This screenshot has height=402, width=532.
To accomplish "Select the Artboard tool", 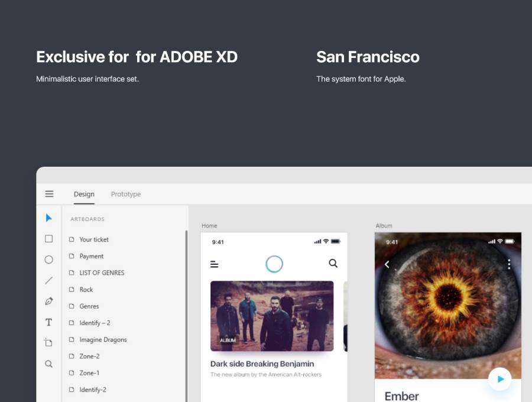I will (49, 343).
